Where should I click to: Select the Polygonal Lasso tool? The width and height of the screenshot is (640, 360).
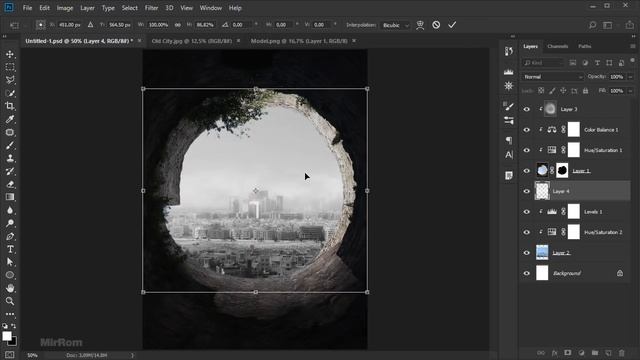pyautogui.click(x=10, y=80)
